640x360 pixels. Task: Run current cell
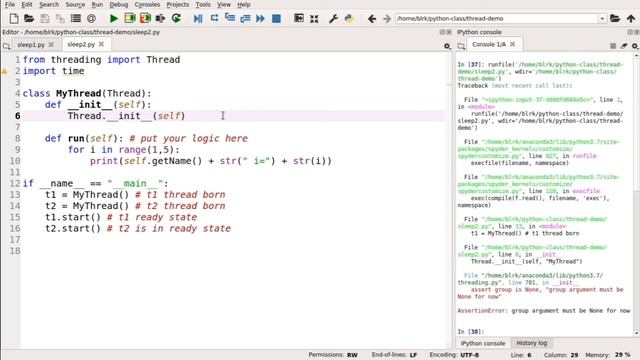pos(130,18)
